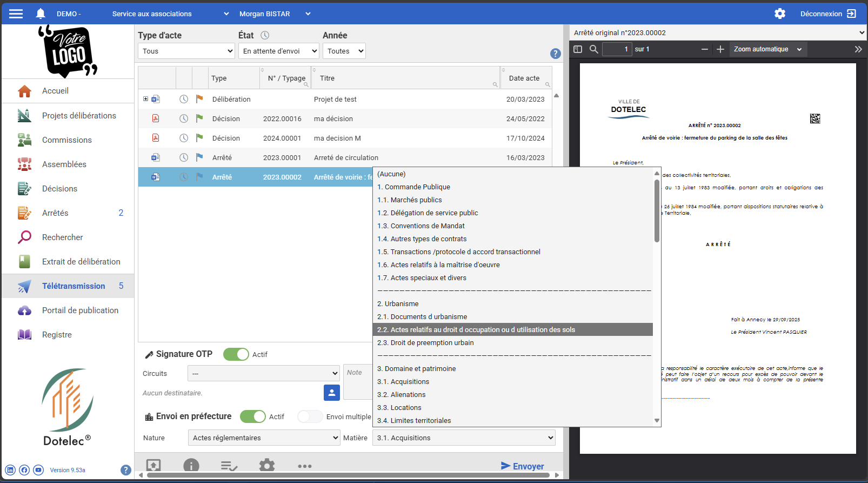
Task: Enable the Envoi multiple toggle
Action: click(x=310, y=416)
